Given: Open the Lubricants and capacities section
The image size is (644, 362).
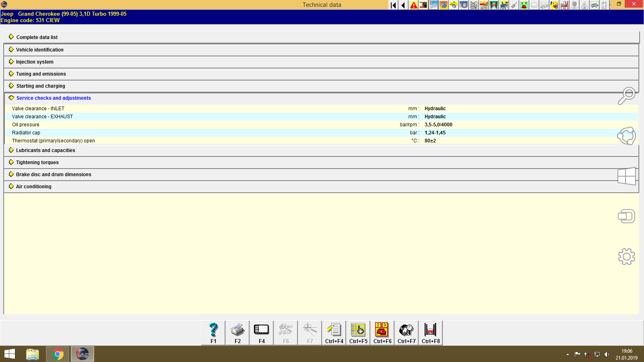Looking at the screenshot, I should pos(45,150).
